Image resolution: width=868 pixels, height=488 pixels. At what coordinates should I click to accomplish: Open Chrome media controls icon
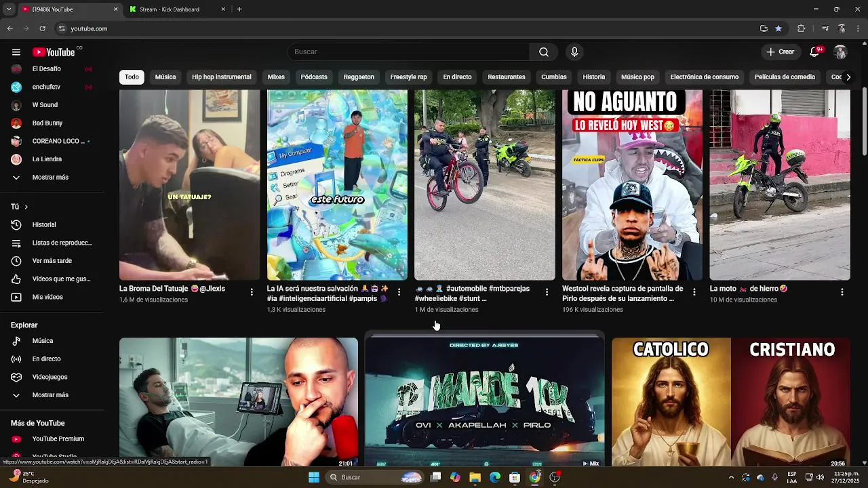click(825, 28)
